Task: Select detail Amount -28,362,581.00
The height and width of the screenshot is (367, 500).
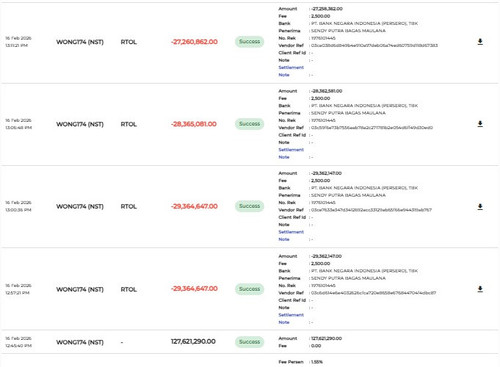Action: tap(327, 91)
